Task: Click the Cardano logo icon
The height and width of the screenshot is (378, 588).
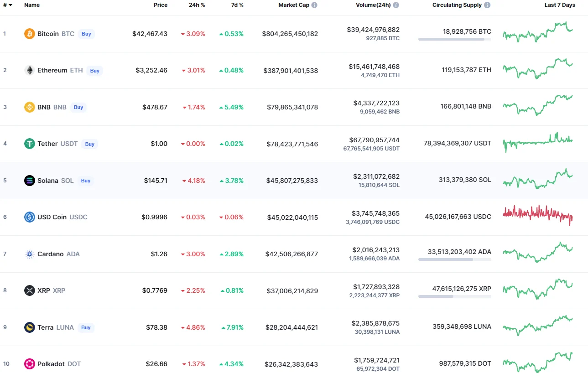Action: (x=30, y=254)
